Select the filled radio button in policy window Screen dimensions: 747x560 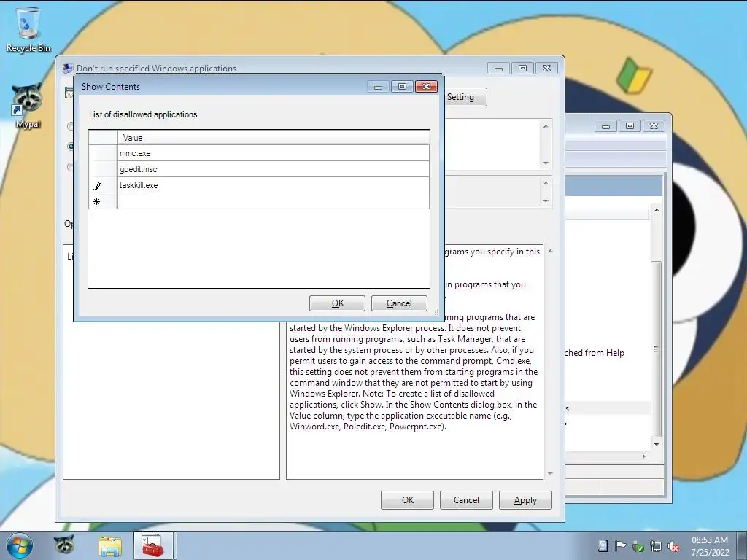click(71, 146)
